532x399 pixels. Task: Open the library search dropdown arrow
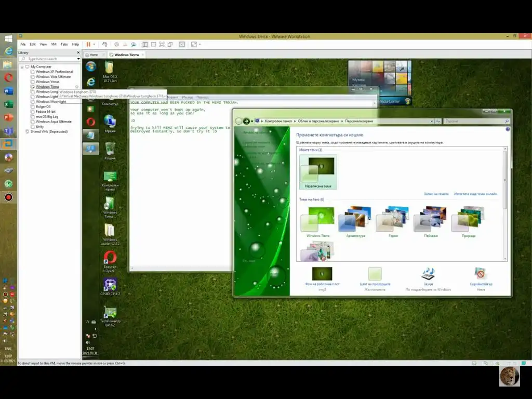click(x=78, y=59)
